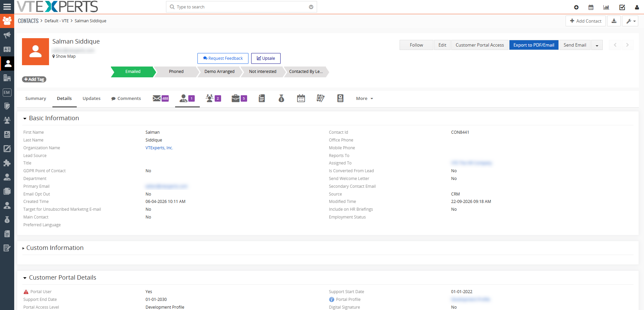
Task: Focus the Type to search field
Action: 241,7
